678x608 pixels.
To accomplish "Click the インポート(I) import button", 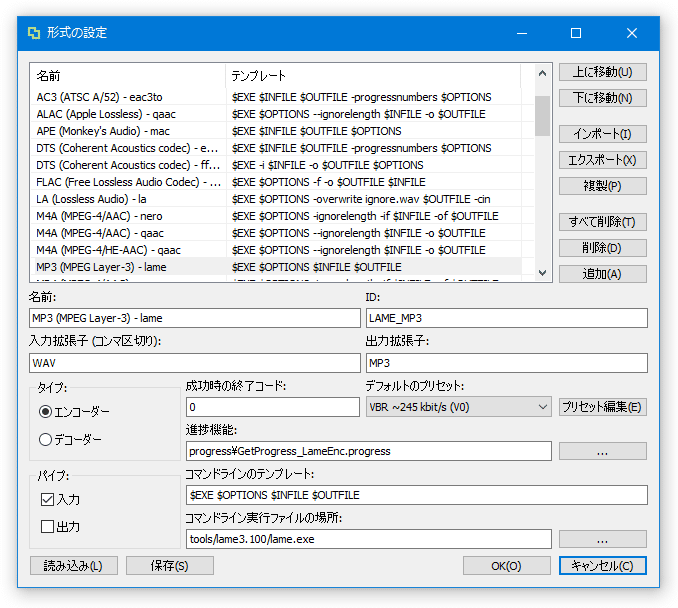I will pyautogui.click(x=602, y=134).
